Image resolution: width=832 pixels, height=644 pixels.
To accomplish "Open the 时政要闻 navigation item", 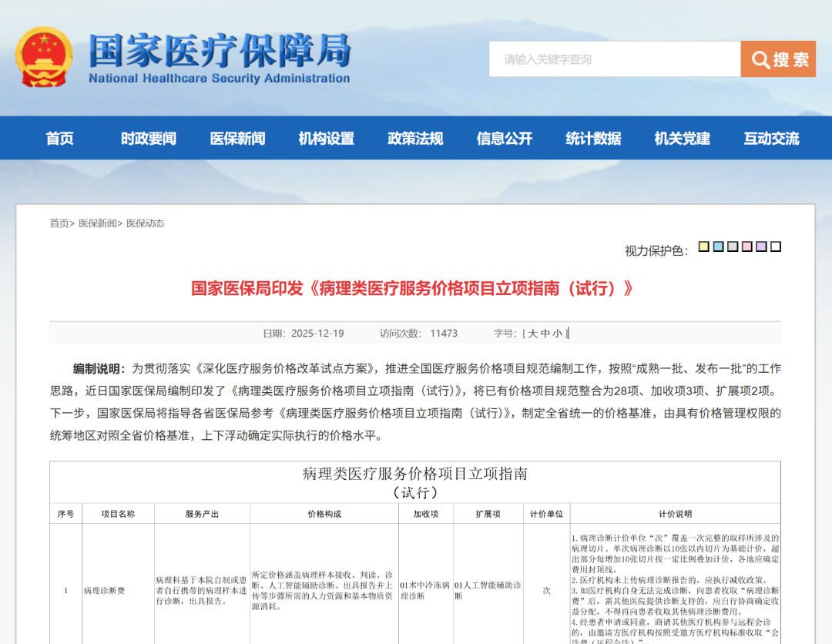I will click(x=149, y=139).
